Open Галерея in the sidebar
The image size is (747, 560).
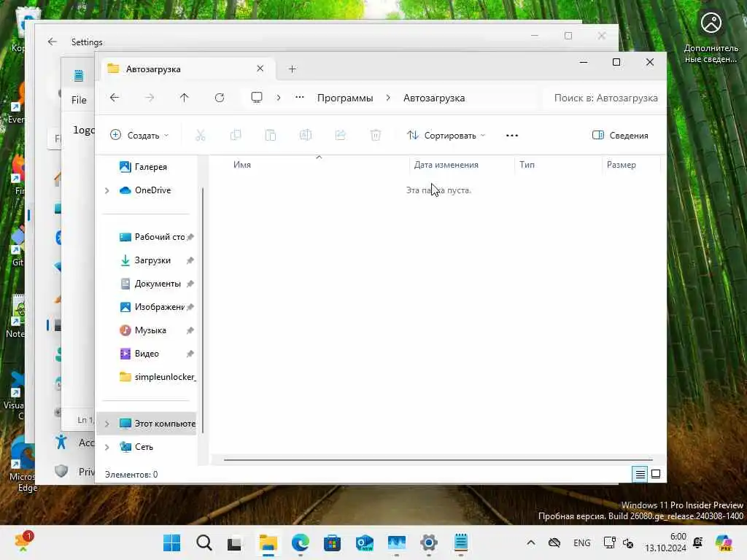150,167
